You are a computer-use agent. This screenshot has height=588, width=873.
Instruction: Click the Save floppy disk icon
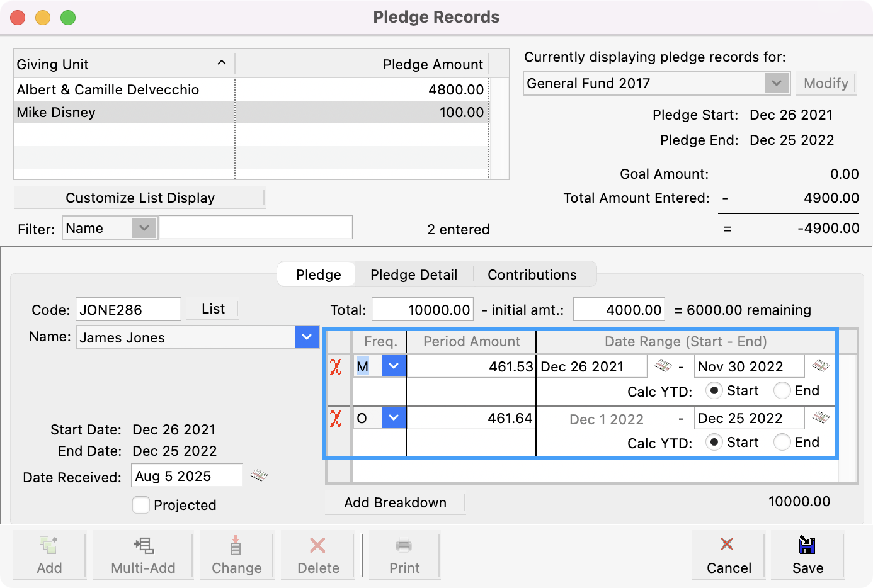807,545
